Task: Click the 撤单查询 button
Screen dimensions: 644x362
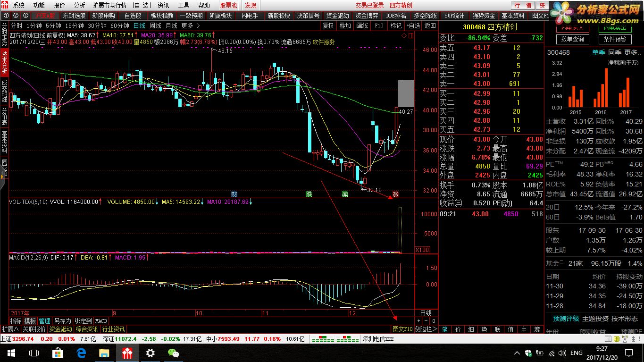Action: pyautogui.click(x=573, y=39)
